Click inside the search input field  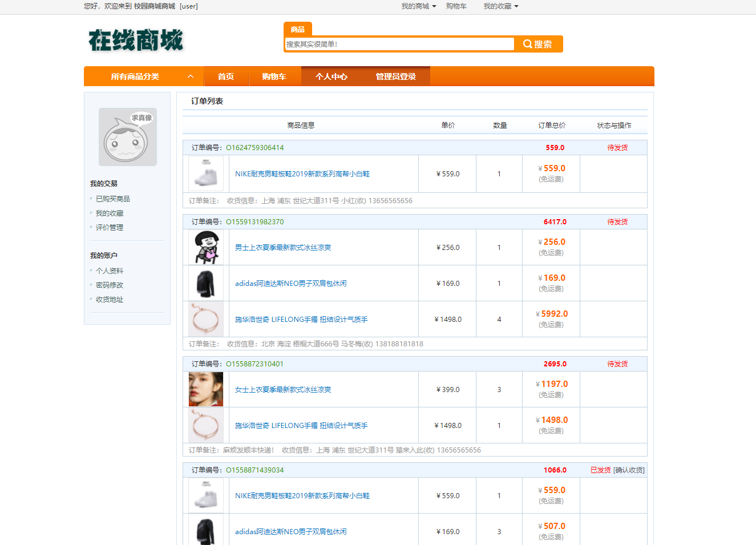(x=399, y=43)
